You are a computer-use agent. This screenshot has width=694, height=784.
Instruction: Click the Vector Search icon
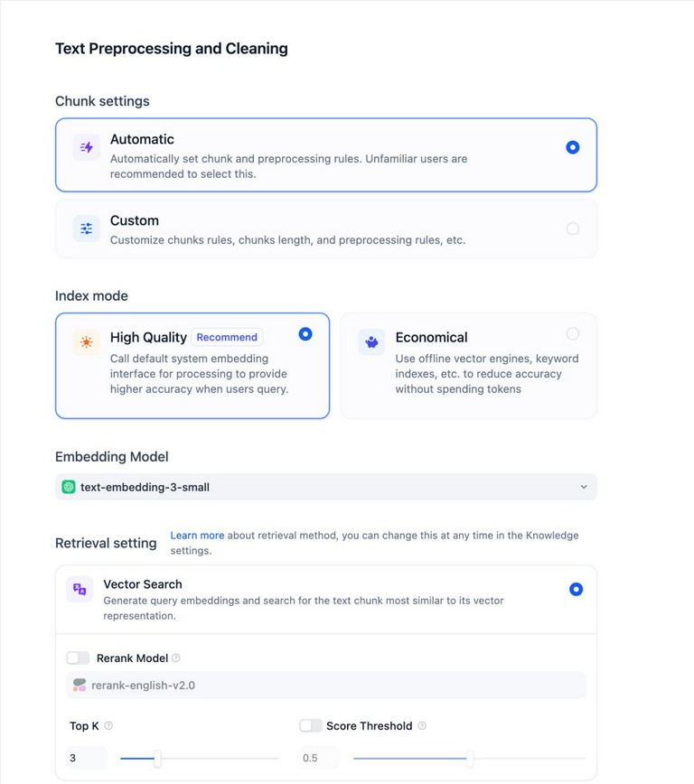[x=80, y=589]
